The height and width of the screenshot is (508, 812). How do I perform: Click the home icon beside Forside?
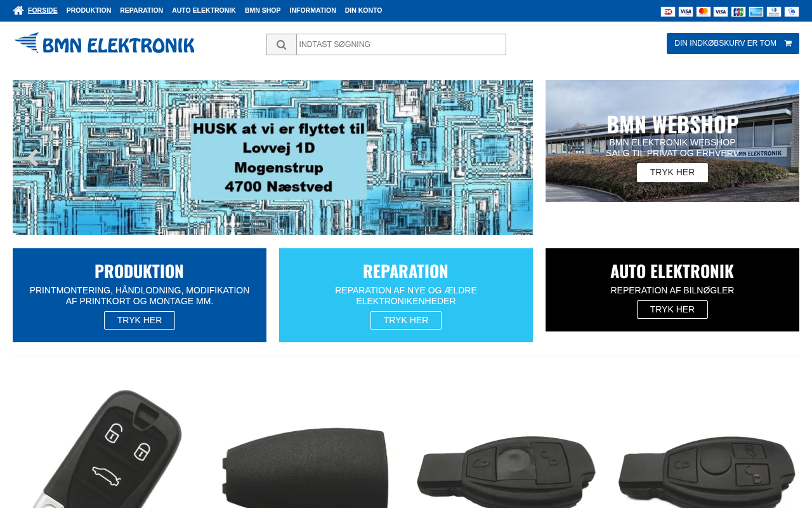pyautogui.click(x=18, y=10)
